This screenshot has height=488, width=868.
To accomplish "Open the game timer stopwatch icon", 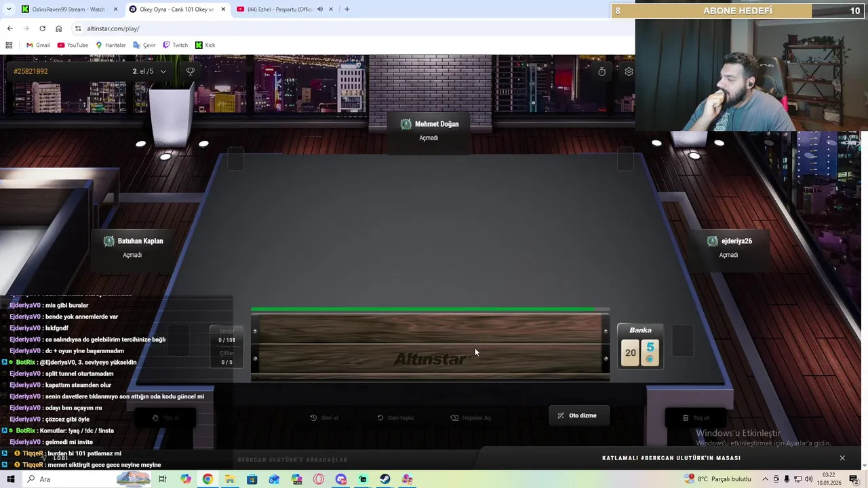I will coord(601,71).
